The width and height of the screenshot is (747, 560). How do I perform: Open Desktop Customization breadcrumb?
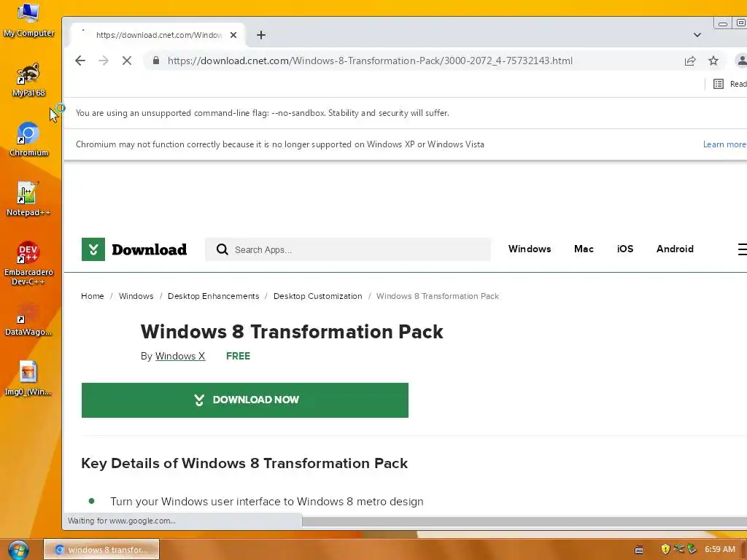click(318, 296)
